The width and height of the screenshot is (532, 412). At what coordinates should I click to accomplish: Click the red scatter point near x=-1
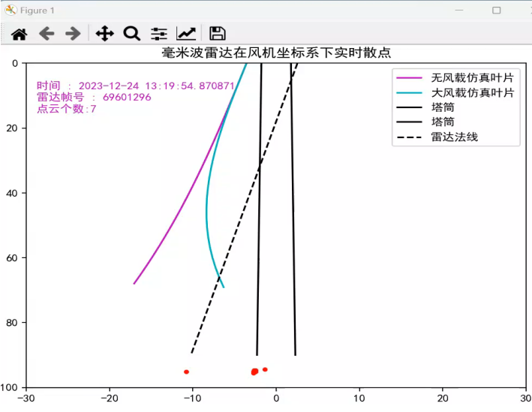tap(265, 369)
